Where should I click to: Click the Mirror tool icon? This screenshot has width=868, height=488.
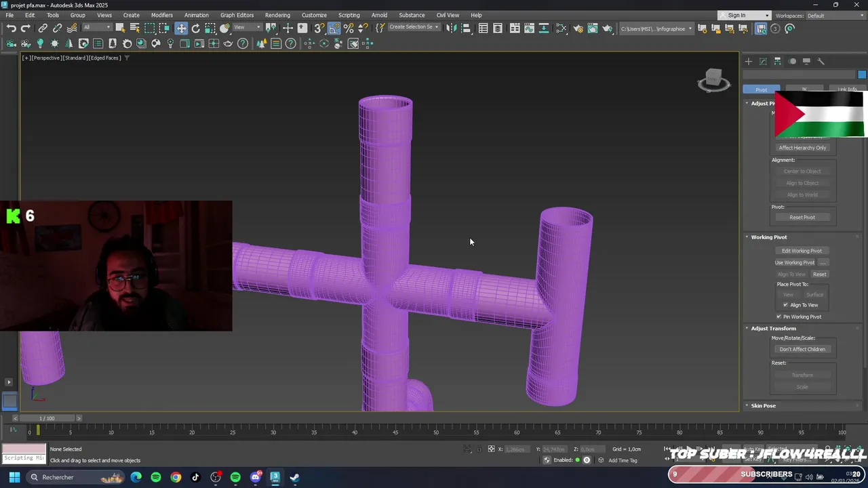pos(450,28)
